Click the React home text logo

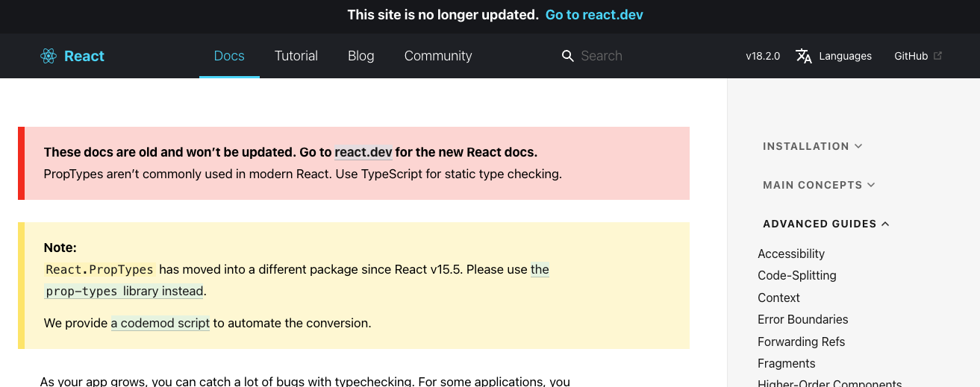(x=84, y=56)
